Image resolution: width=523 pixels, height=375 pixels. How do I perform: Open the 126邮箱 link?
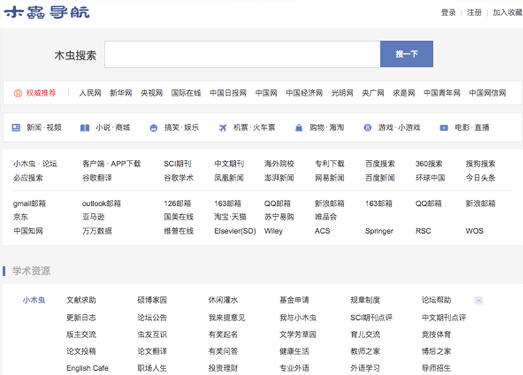(177, 204)
